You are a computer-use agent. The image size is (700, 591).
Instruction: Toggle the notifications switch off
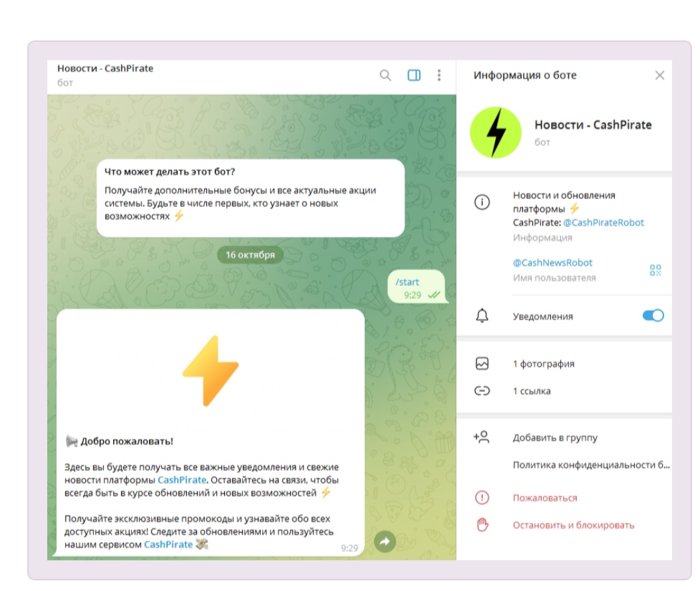pos(653,315)
